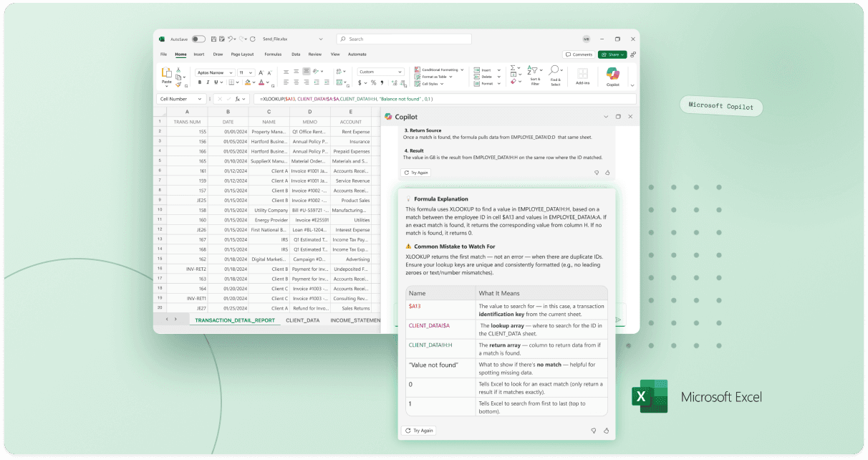Viewport: 868px width, 460px height.
Task: Click the Format Painter brush icon
Action: click(x=178, y=85)
